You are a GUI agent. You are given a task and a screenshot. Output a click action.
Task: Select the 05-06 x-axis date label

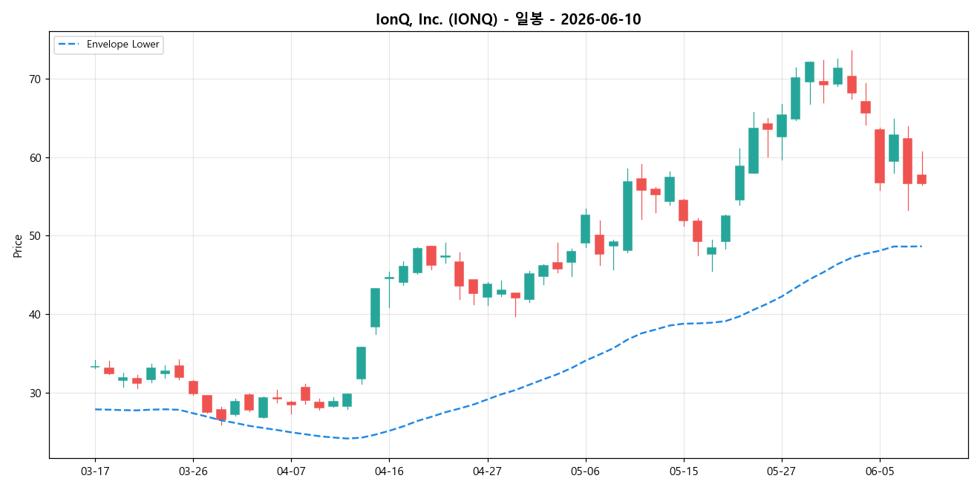pyautogui.click(x=585, y=471)
